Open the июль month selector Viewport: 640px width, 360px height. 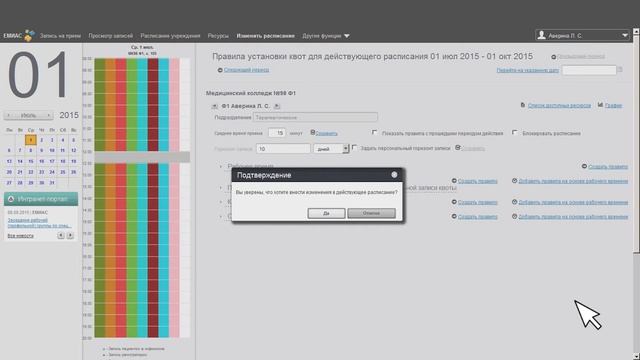pos(28,116)
